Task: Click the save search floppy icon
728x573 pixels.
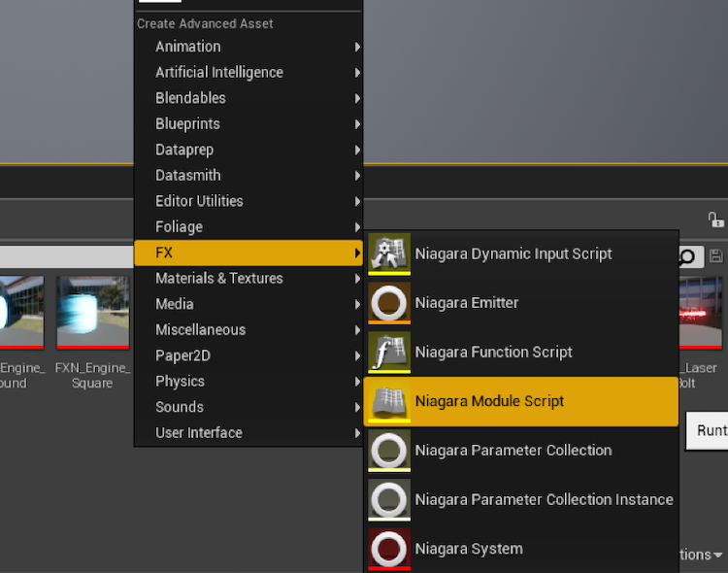Action: 715,256
